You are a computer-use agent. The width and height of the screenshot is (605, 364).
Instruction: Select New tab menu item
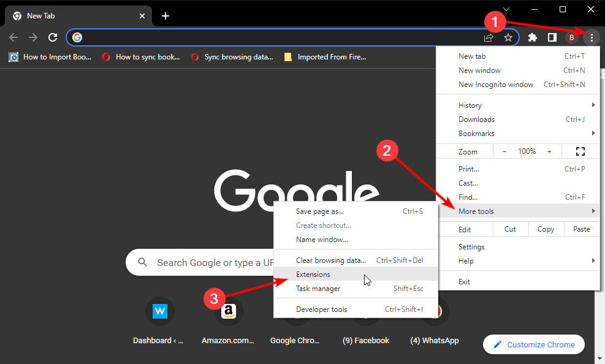click(x=518, y=56)
